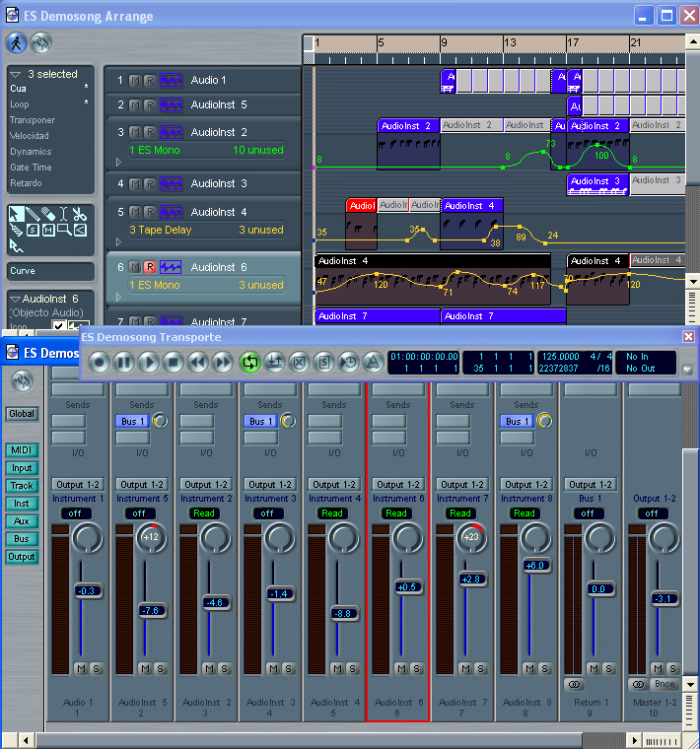Click the Bnce button on Master channel
The width and height of the screenshot is (700, 749).
click(665, 684)
